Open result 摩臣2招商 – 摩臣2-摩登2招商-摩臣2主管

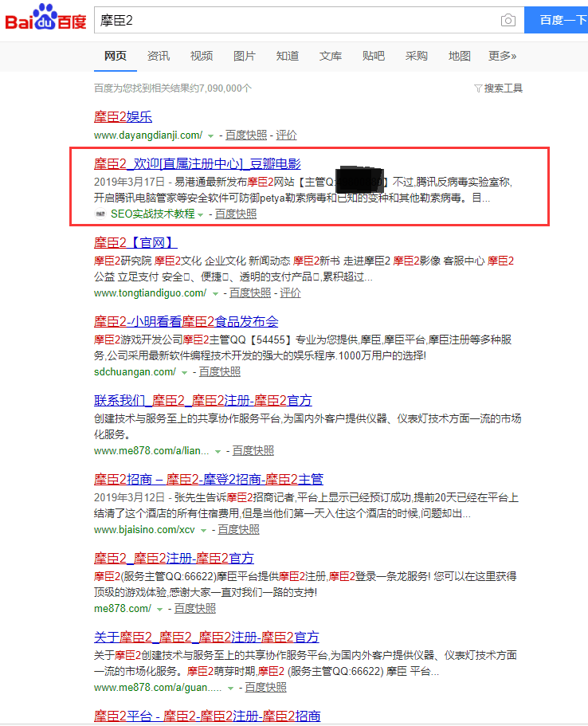pyautogui.click(x=208, y=479)
